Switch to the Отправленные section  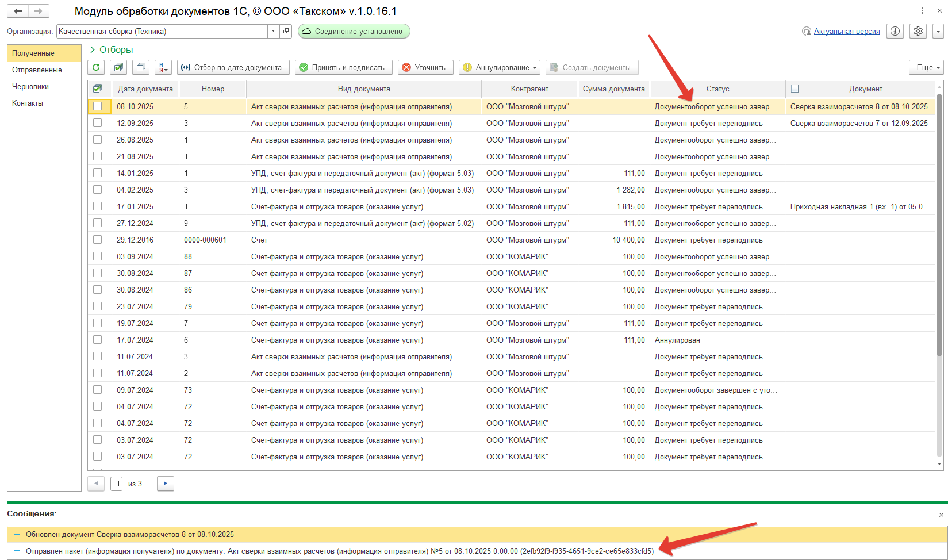tap(37, 70)
